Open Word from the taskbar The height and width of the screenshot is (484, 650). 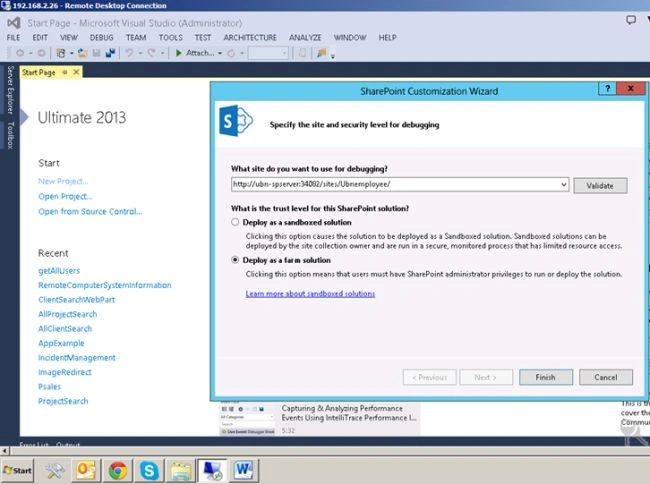[x=243, y=470]
